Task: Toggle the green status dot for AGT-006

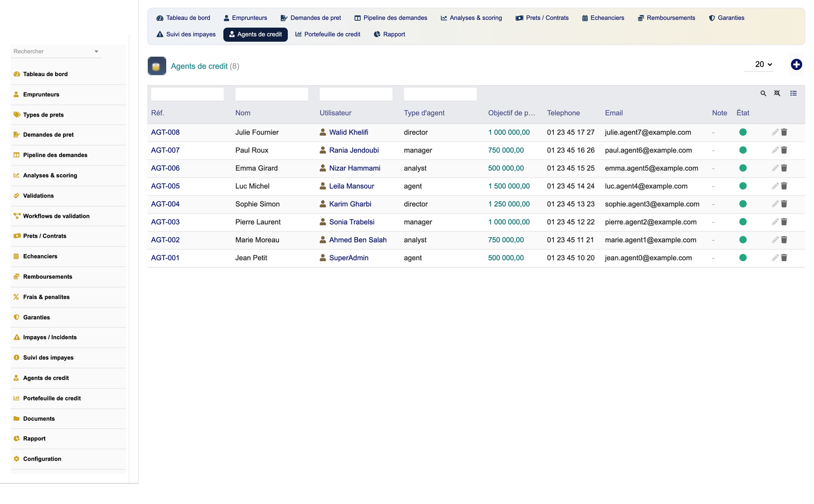Action: pos(743,168)
